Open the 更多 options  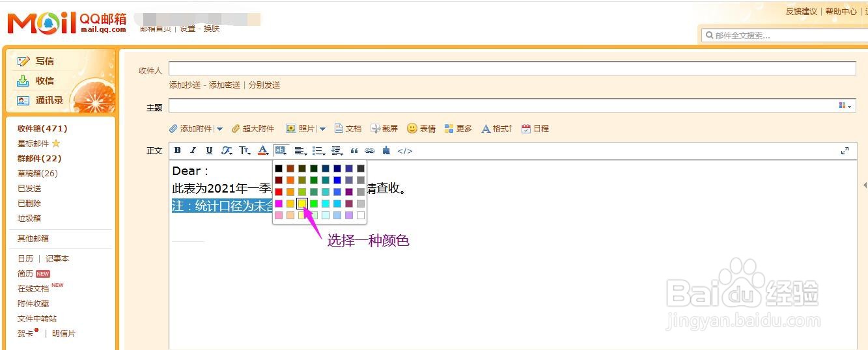pos(458,129)
